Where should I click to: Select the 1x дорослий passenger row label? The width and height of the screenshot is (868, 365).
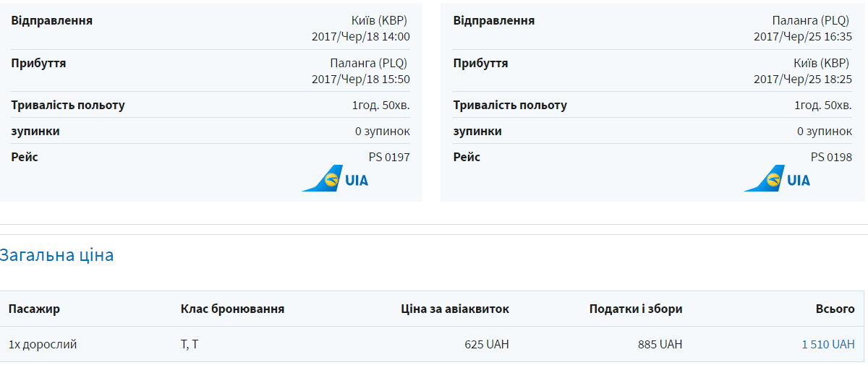(43, 345)
